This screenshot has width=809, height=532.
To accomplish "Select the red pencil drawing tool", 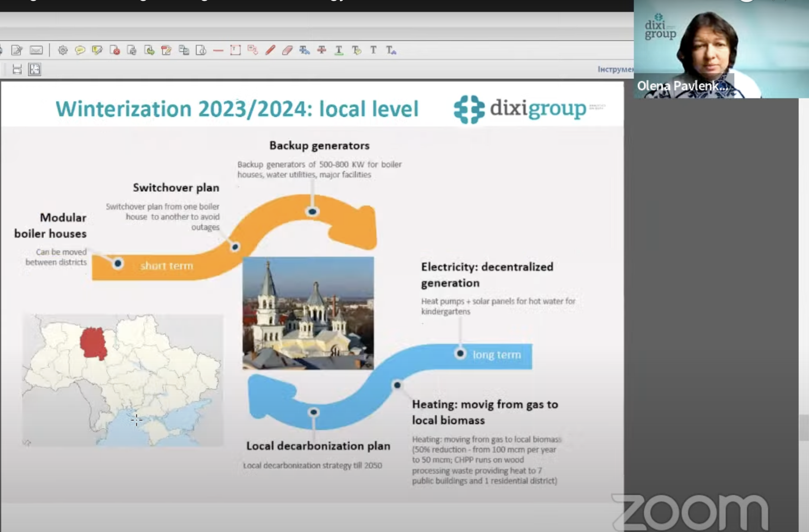I will click(x=270, y=50).
